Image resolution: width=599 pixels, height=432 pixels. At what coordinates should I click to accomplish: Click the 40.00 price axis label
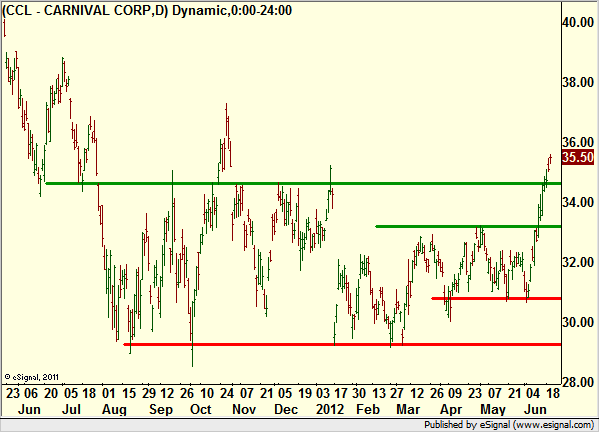(x=578, y=22)
